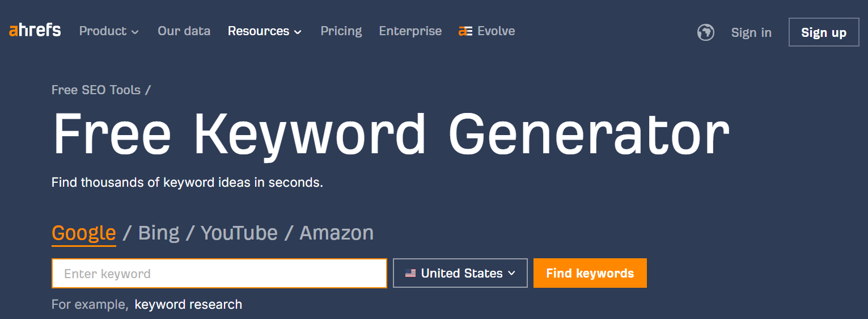
Task: Click the "keyword research" example link
Action: [x=188, y=305]
